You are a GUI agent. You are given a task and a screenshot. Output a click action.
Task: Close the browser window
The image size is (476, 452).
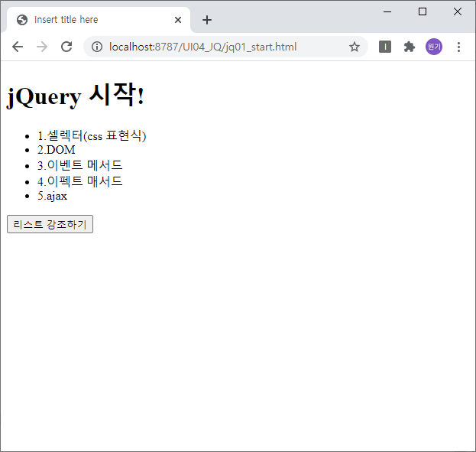pos(458,12)
